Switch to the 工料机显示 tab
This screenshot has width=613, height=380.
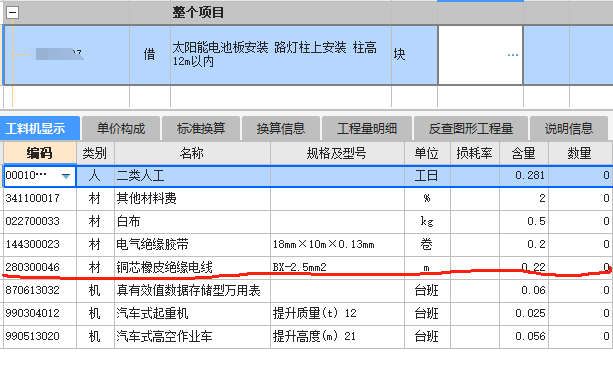click(x=39, y=128)
